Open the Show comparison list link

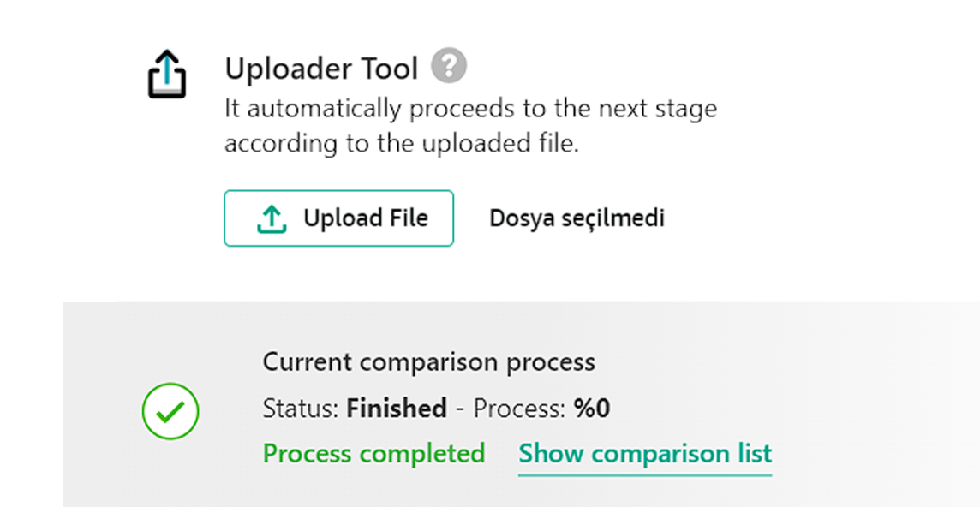pyautogui.click(x=645, y=454)
